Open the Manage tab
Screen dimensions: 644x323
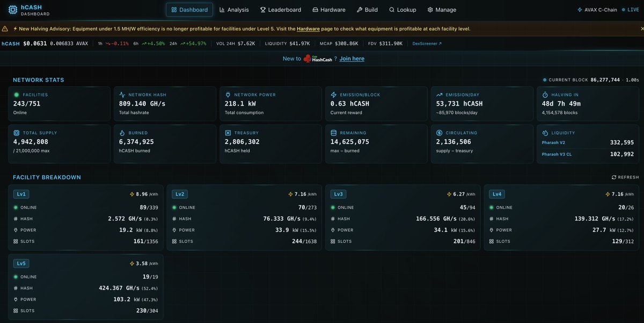[x=442, y=10]
